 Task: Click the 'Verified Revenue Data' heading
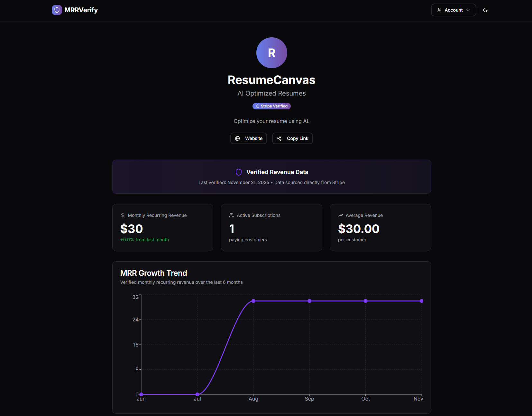277,172
